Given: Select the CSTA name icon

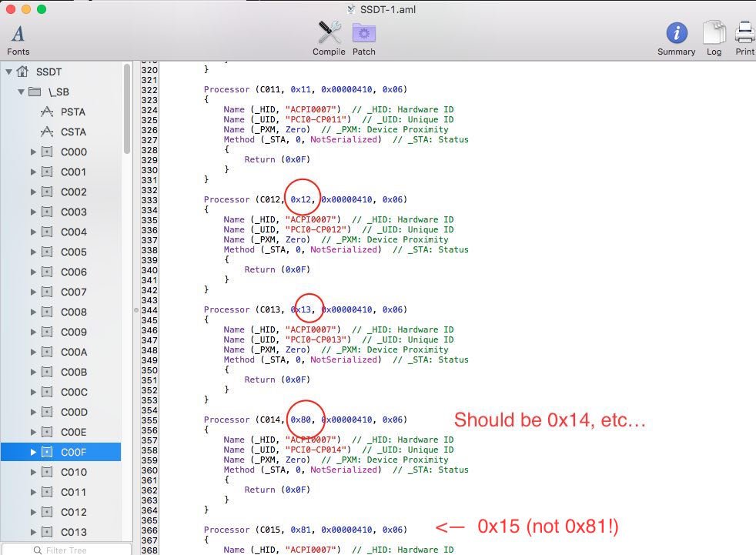Looking at the screenshot, I should pyautogui.click(x=47, y=132).
